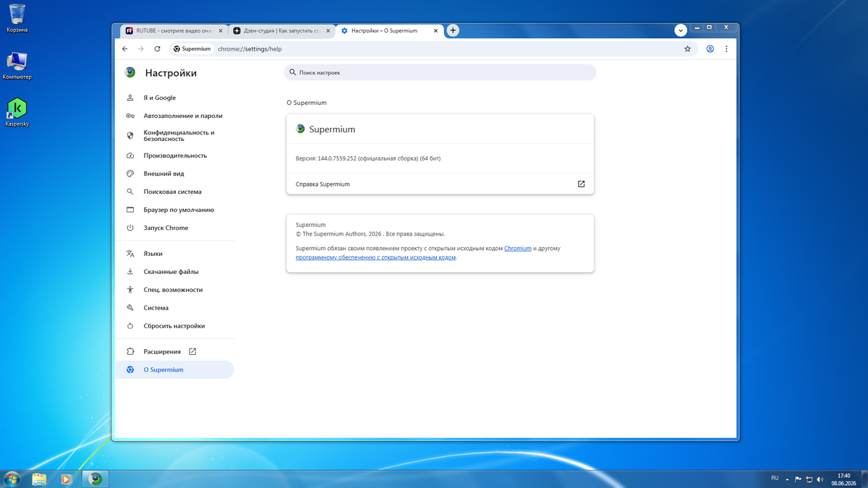The image size is (868, 488).
Task: Open Поисковая система settings section
Action: pyautogui.click(x=175, y=192)
